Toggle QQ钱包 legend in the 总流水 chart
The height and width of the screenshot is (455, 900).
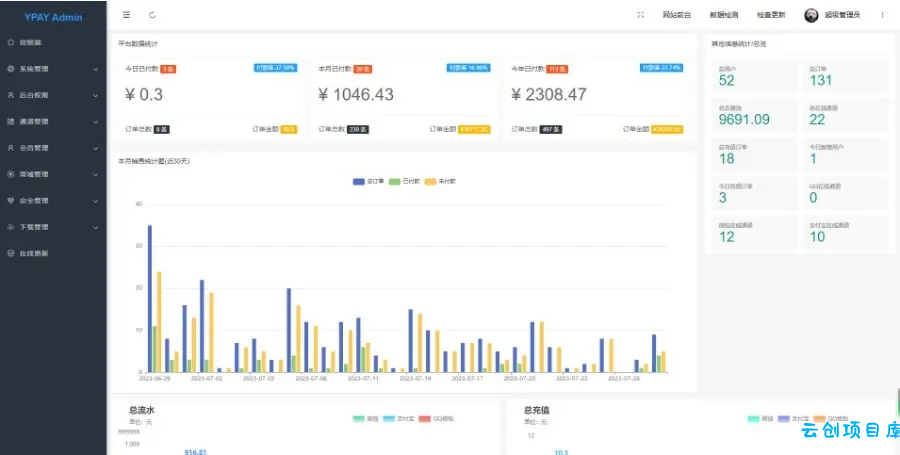click(x=436, y=419)
